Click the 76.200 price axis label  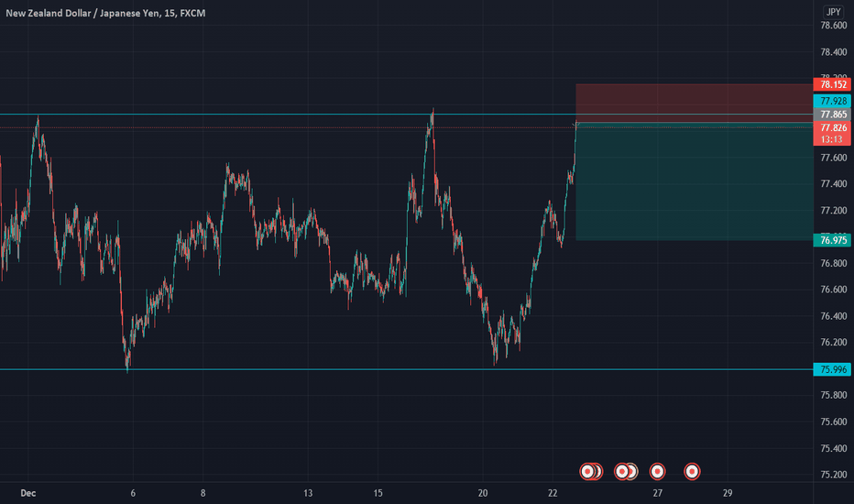[x=833, y=342]
